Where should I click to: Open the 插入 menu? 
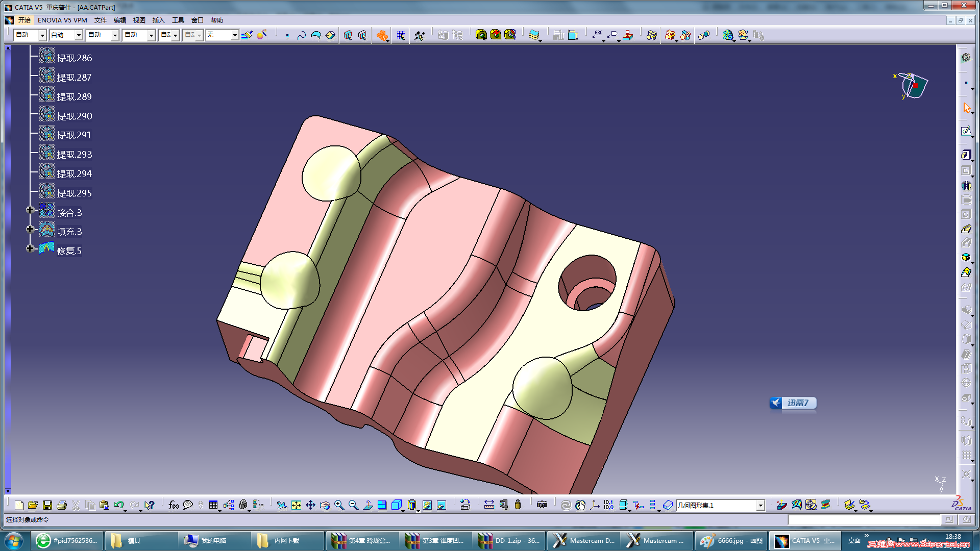pyautogui.click(x=158, y=20)
